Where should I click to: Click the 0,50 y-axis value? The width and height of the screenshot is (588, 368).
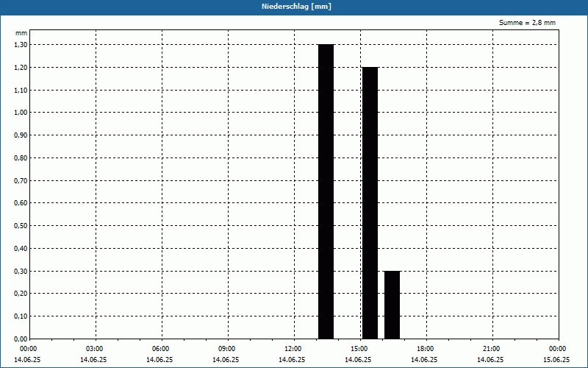click(21, 226)
